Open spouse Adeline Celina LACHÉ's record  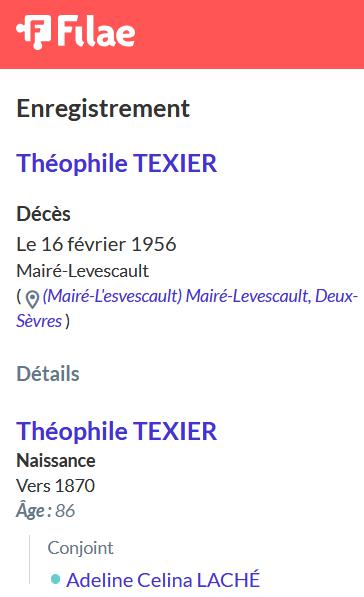tap(163, 580)
